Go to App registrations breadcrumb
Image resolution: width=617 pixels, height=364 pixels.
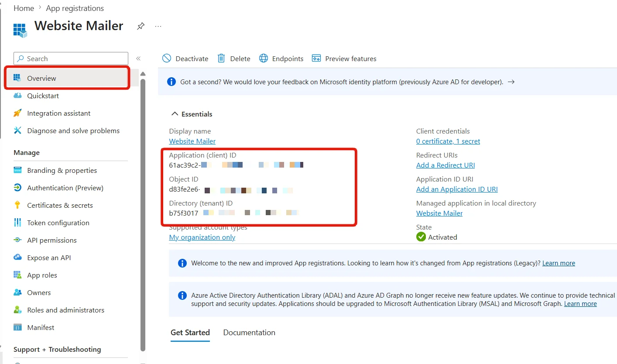point(75,8)
